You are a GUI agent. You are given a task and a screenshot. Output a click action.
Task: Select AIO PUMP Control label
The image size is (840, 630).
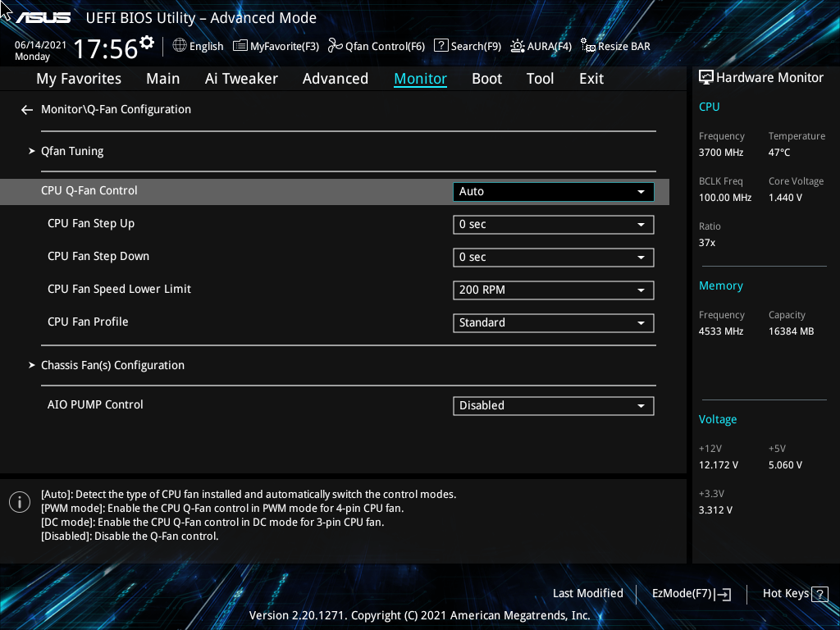click(x=95, y=405)
